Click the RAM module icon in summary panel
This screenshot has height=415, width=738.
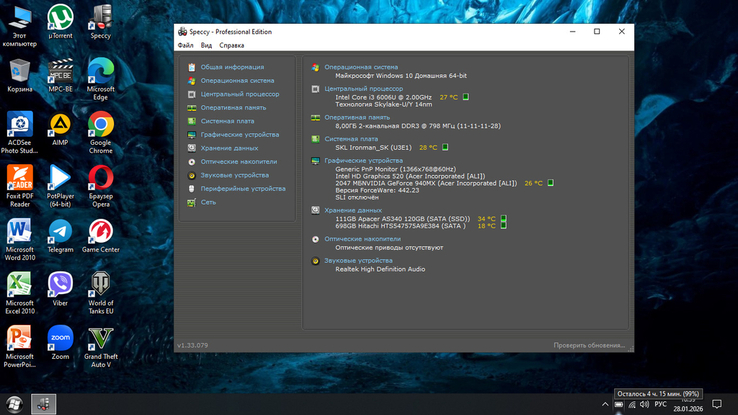[315, 118]
